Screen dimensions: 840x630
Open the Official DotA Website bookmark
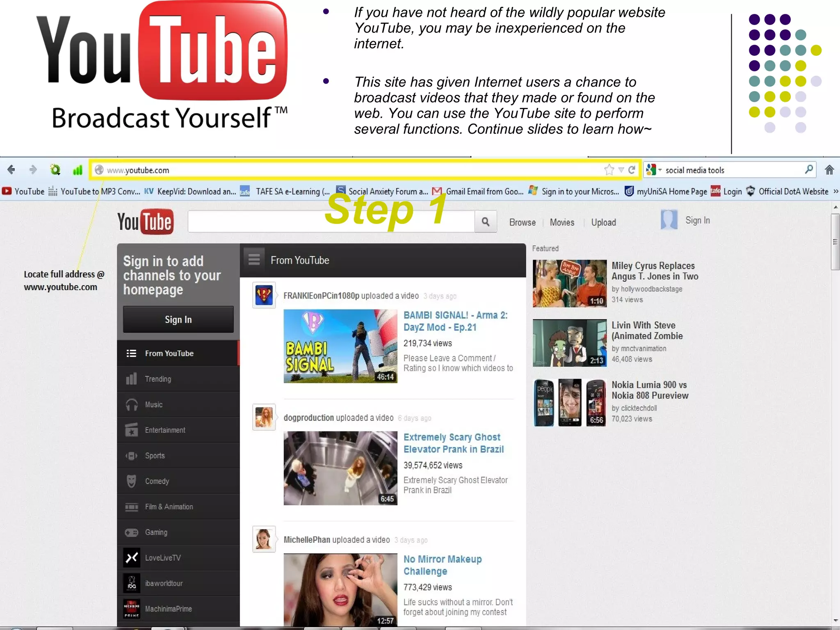pos(787,192)
